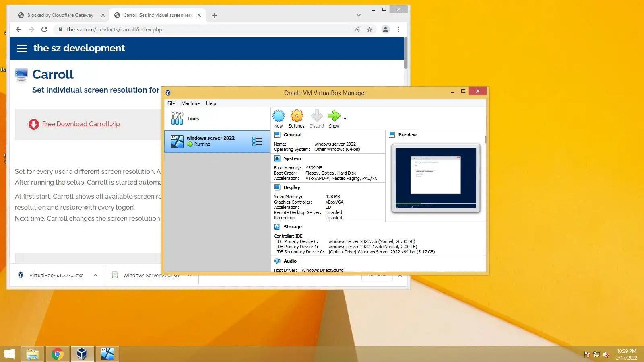
Task: Click the VirtualBox details pane vertical scrollbar
Action: [x=485, y=140]
